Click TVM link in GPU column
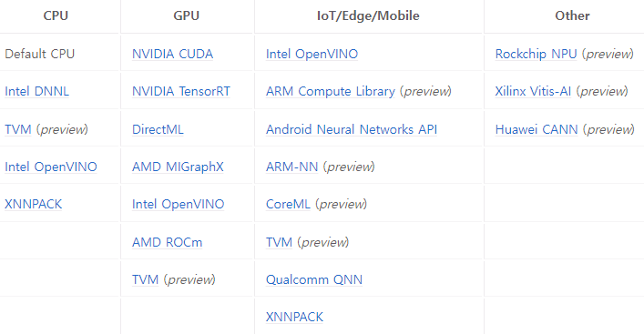This screenshot has width=644, height=334. pos(145,279)
